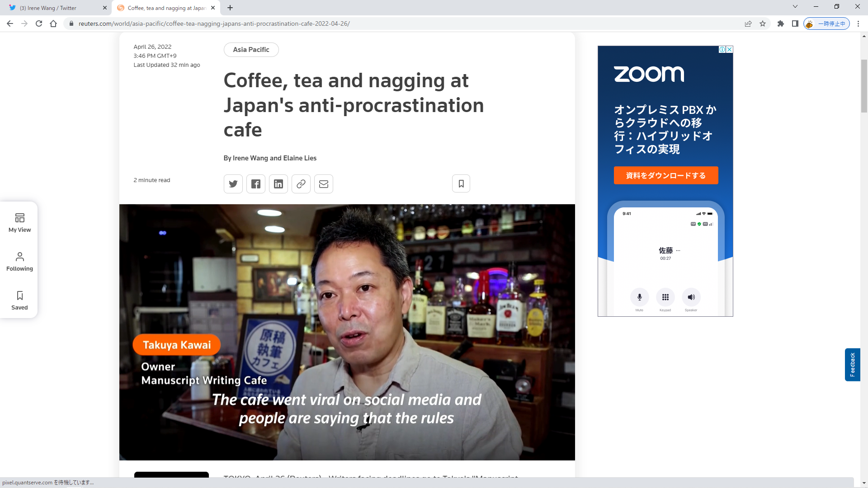868x488 pixels.
Task: Click the Feedback side tab
Action: tap(852, 364)
